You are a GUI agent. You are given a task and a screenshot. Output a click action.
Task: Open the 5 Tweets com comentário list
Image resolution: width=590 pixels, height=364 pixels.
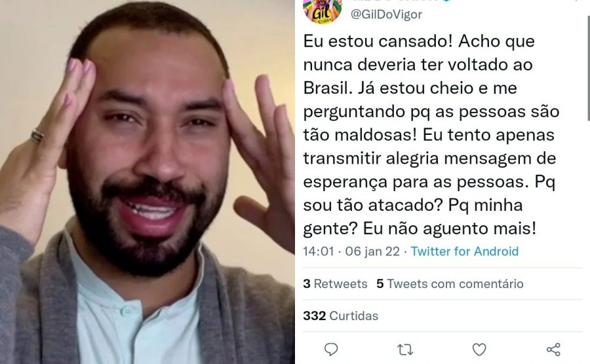[450, 283]
